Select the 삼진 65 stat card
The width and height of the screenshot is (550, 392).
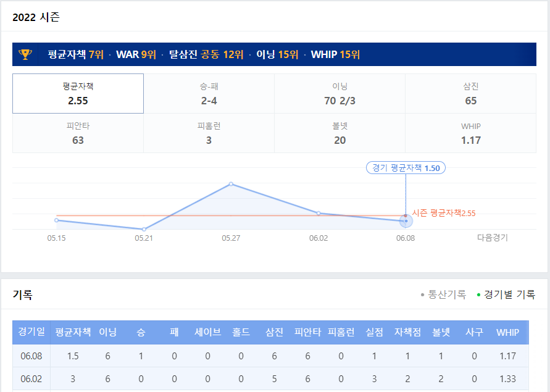tap(470, 93)
